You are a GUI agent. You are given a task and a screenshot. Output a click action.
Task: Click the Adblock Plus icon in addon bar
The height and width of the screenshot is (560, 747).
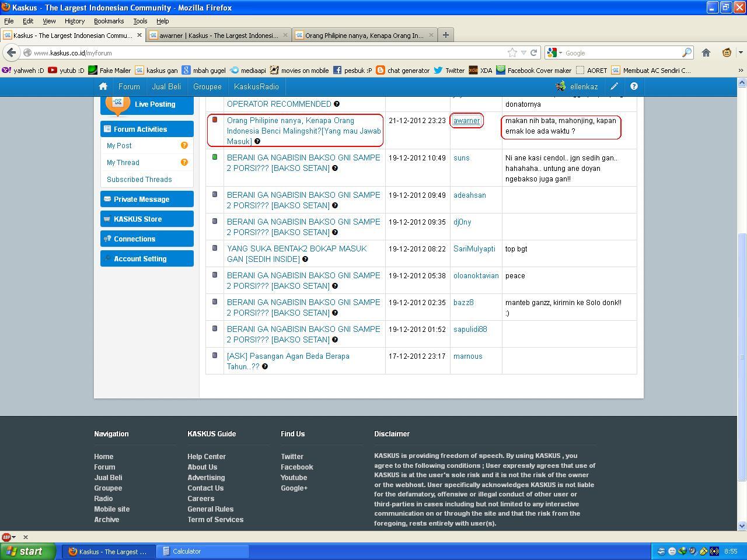coord(6,537)
